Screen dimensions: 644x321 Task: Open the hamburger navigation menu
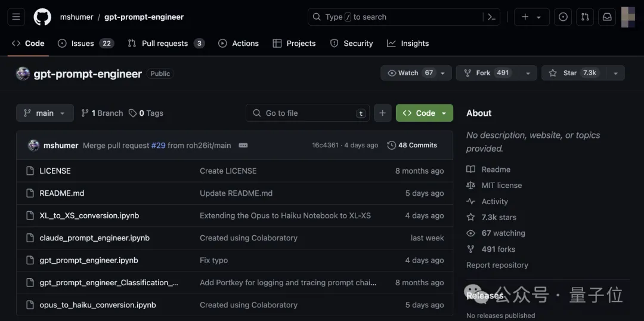[16, 17]
